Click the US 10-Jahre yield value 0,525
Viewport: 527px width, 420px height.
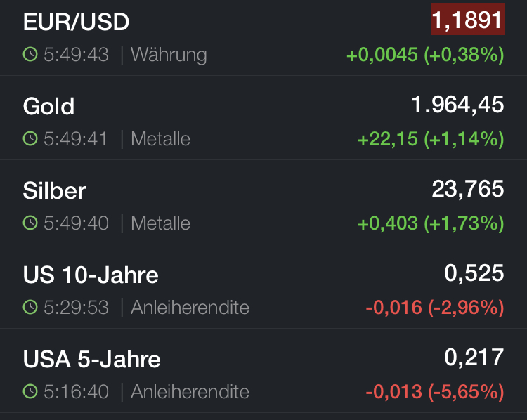click(x=474, y=273)
